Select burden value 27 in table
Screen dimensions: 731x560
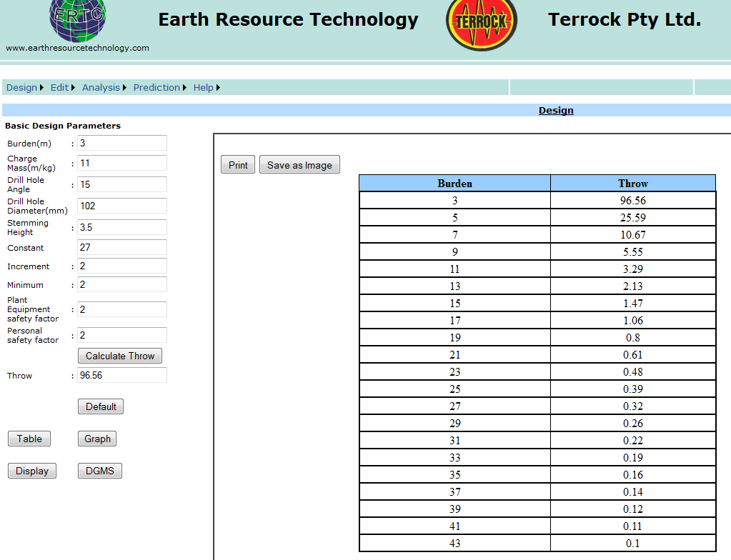454,406
